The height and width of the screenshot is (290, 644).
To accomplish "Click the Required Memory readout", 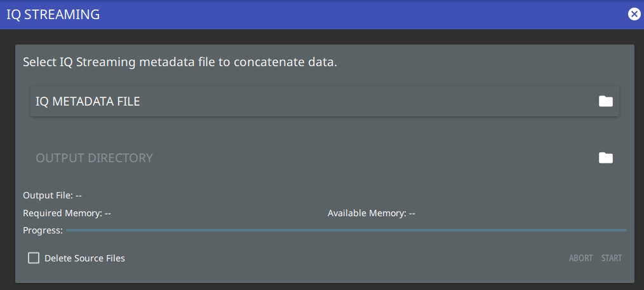I will coord(67,214).
